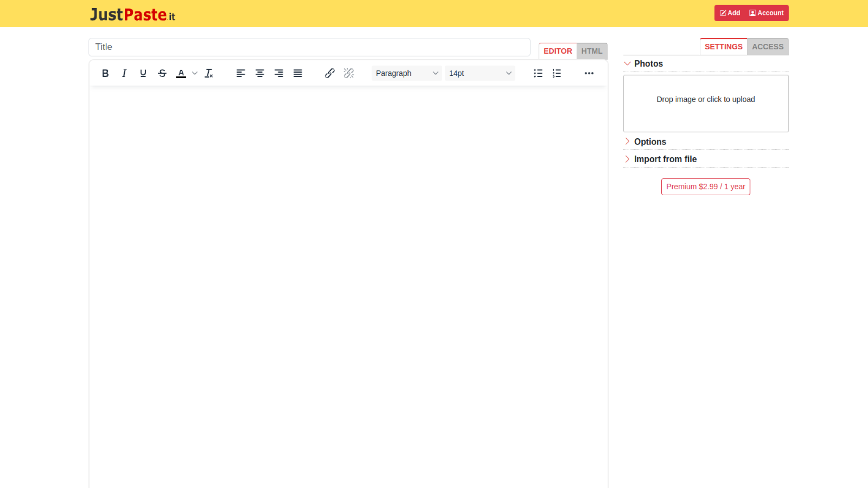Apply strikethrough formatting
Image resolution: width=868 pixels, height=488 pixels.
162,73
